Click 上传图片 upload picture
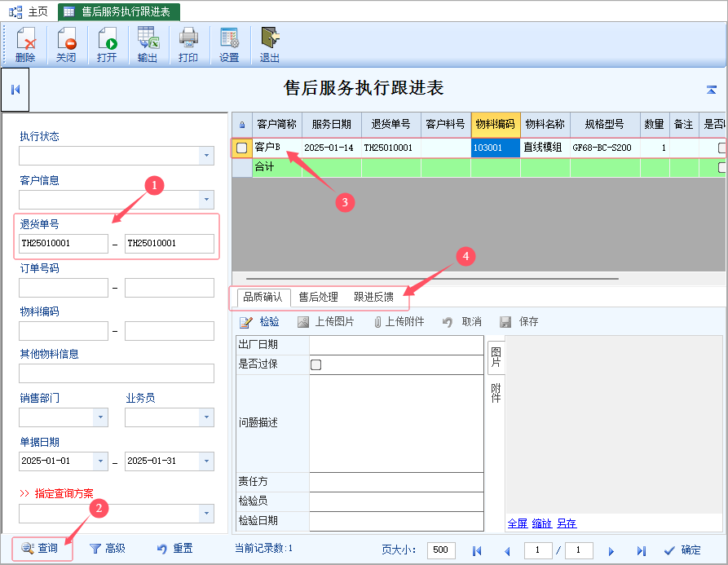This screenshot has width=728, height=565. tap(326, 322)
